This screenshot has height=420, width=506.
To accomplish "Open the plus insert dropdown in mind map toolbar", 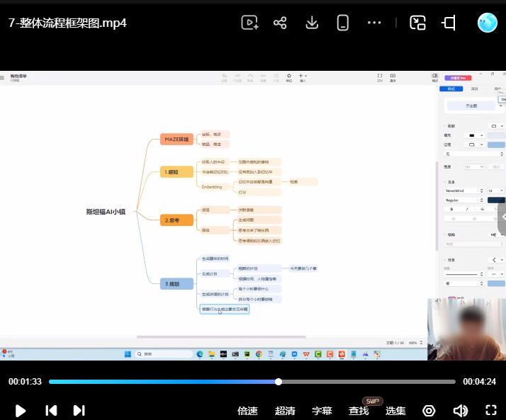I will (303, 77).
